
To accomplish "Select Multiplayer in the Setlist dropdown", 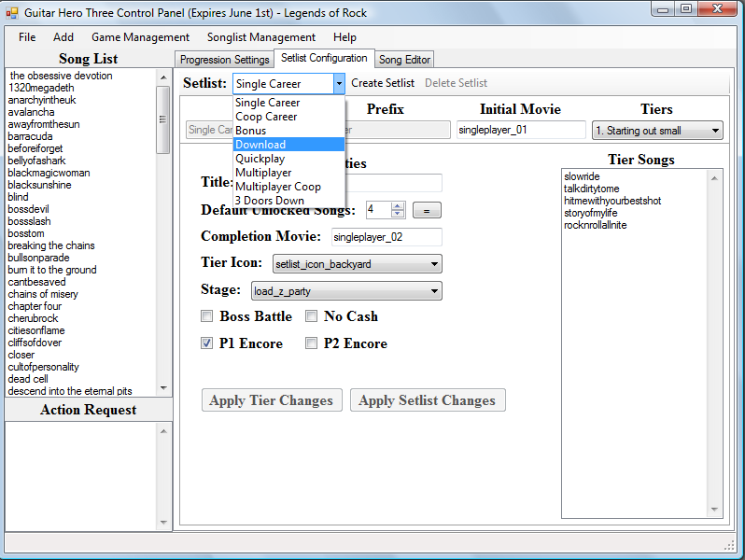I will pyautogui.click(x=288, y=173).
